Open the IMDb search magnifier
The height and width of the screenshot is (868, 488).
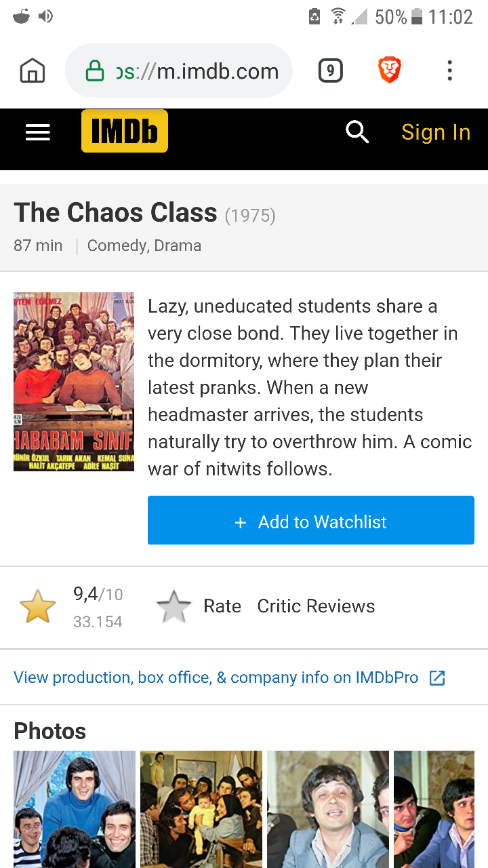(x=357, y=132)
